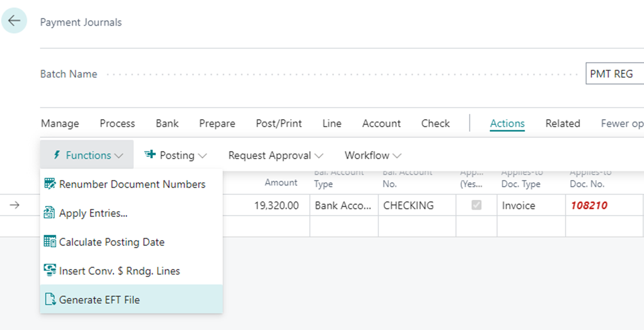Toggle the Applied checkbox on the payment line
This screenshot has width=644, height=330.
475,205
